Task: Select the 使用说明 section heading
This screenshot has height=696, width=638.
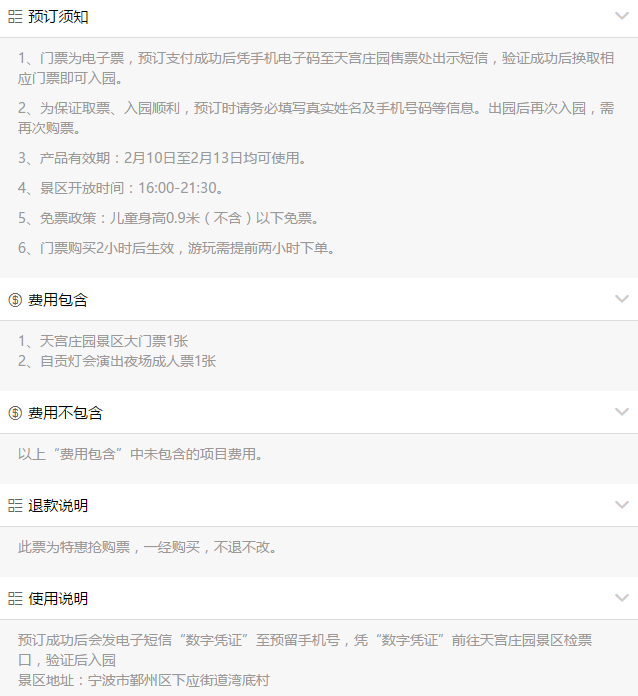Action: click(x=58, y=599)
